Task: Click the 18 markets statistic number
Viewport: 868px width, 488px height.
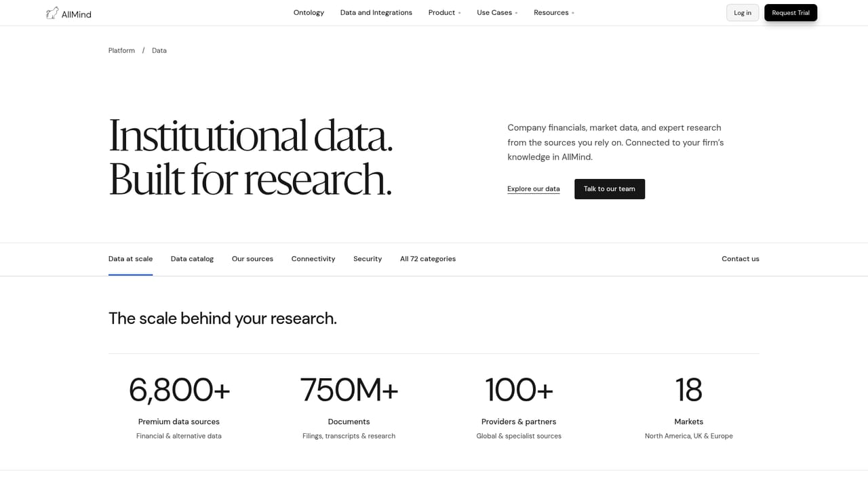Action: click(x=689, y=390)
